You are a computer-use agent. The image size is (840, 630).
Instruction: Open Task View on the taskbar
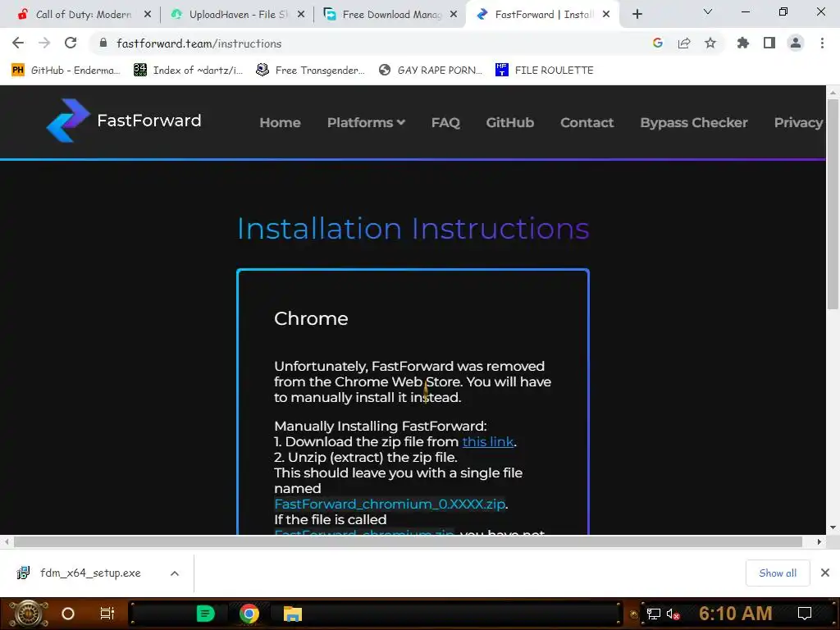(107, 614)
